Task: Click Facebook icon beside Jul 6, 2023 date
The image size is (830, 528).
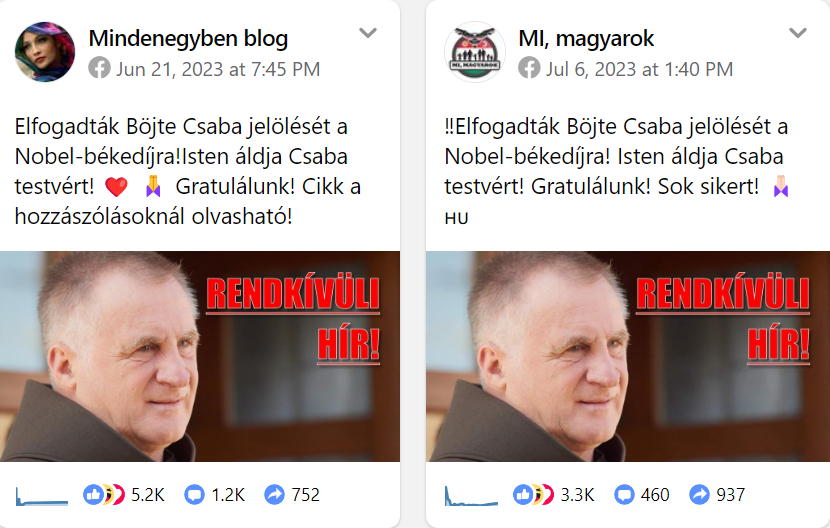Action: click(x=529, y=69)
